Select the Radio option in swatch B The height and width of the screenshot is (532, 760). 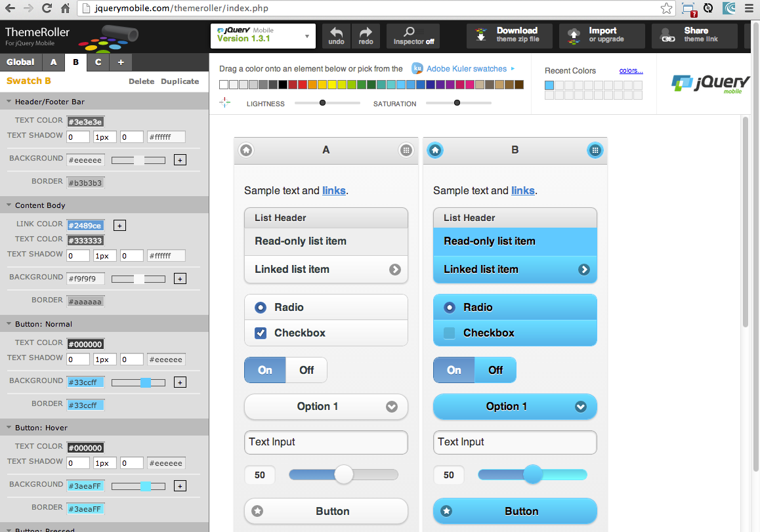[x=450, y=307]
